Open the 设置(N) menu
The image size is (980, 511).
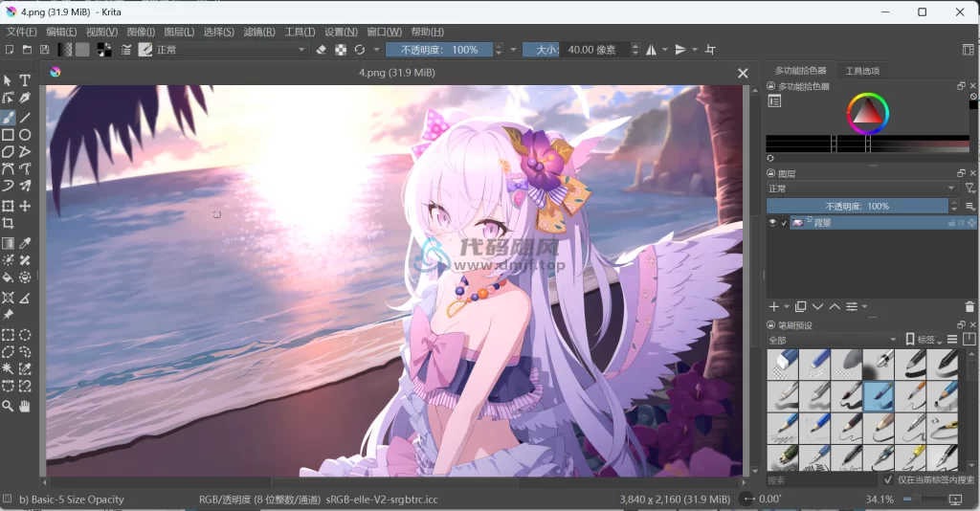[x=342, y=32]
